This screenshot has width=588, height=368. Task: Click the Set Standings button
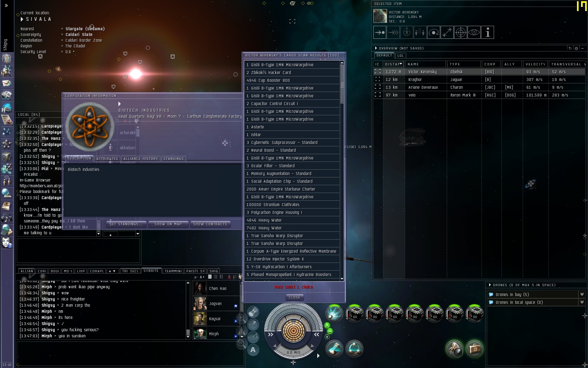click(x=126, y=224)
